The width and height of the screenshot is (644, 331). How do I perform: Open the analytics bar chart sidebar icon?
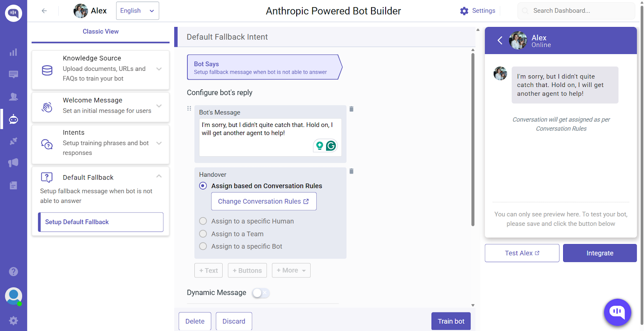[x=13, y=52]
